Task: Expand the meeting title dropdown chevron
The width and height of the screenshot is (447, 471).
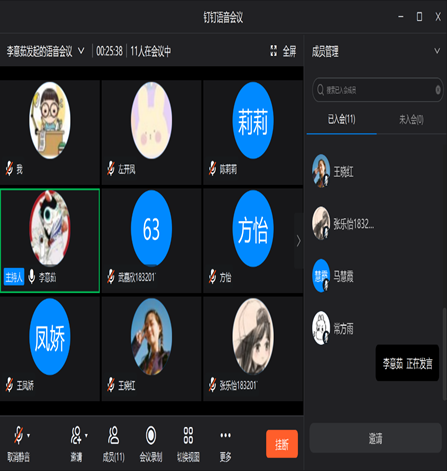Action: click(x=81, y=51)
